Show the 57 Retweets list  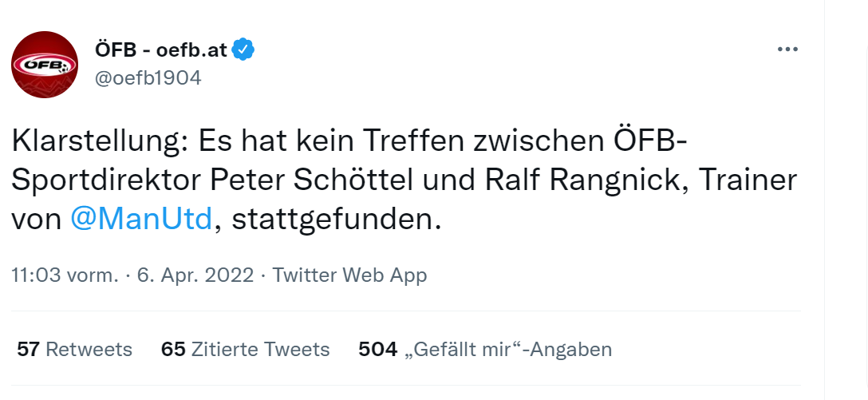75,350
